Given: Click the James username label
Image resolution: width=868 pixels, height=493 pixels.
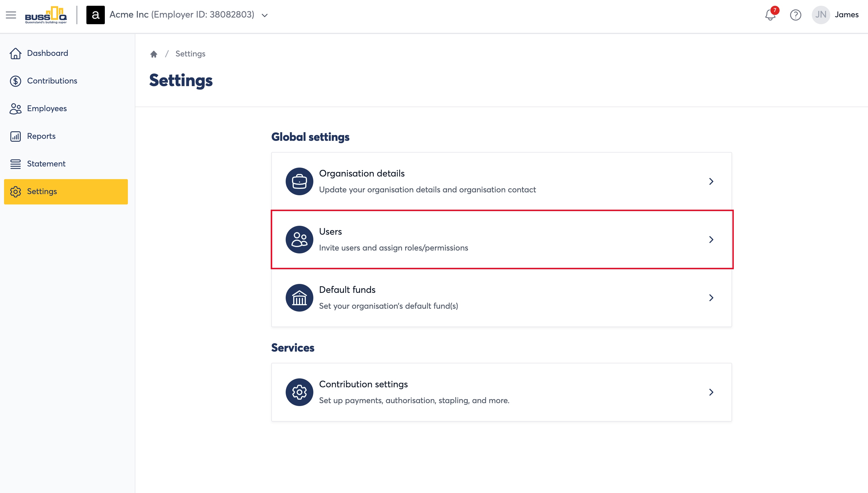Looking at the screenshot, I should (846, 15).
